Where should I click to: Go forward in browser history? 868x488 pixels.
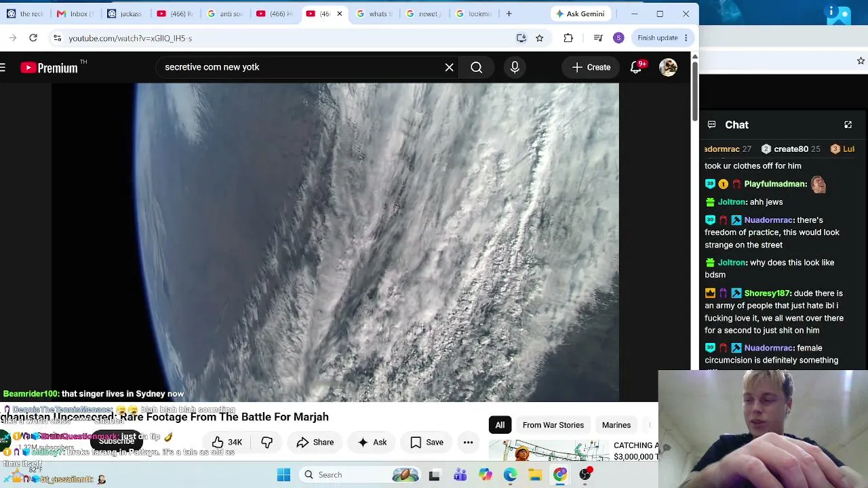coord(12,38)
